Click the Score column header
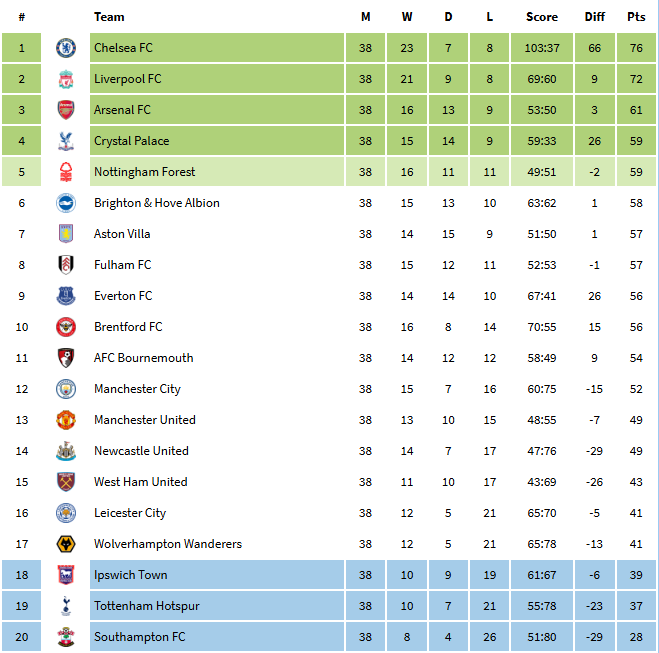This screenshot has height=653, width=659. pos(542,17)
